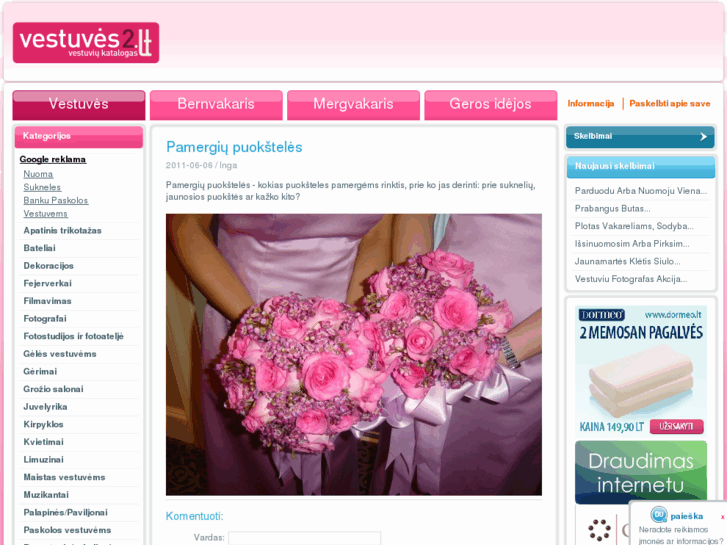
Task: Select the Filmavimas category
Action: point(47,301)
